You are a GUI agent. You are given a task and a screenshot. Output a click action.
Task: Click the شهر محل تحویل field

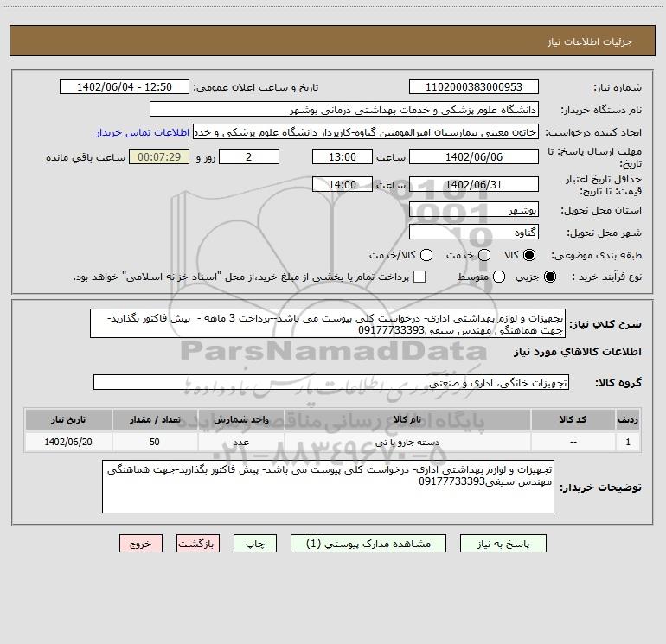pos(473,233)
